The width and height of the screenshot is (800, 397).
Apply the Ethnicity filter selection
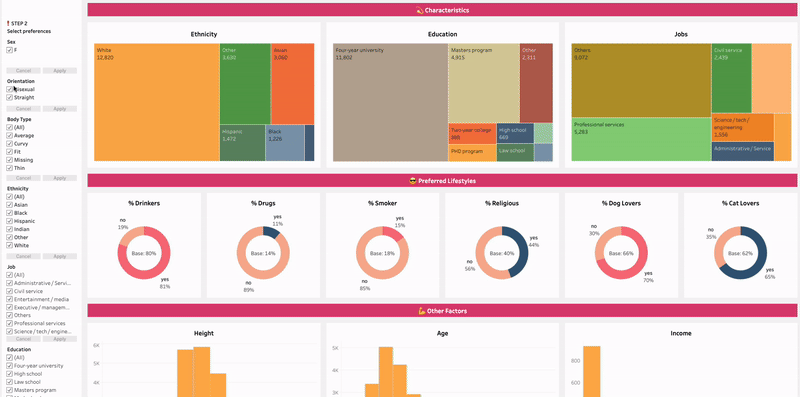click(60, 256)
